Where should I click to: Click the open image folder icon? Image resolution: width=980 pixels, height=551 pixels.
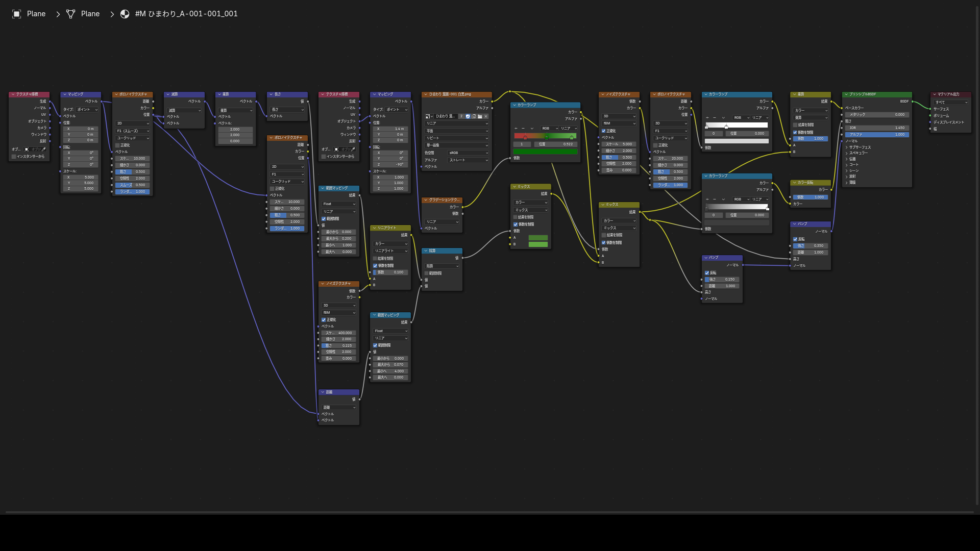pos(480,116)
